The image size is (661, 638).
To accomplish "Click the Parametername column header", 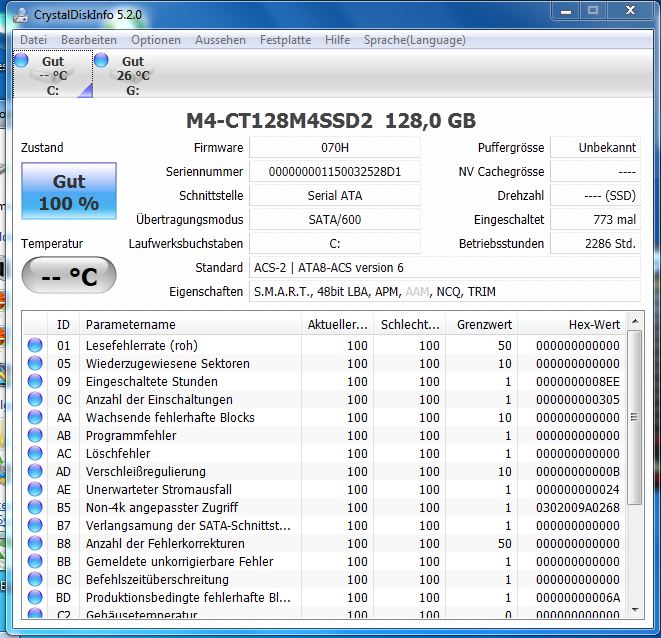I will [191, 324].
